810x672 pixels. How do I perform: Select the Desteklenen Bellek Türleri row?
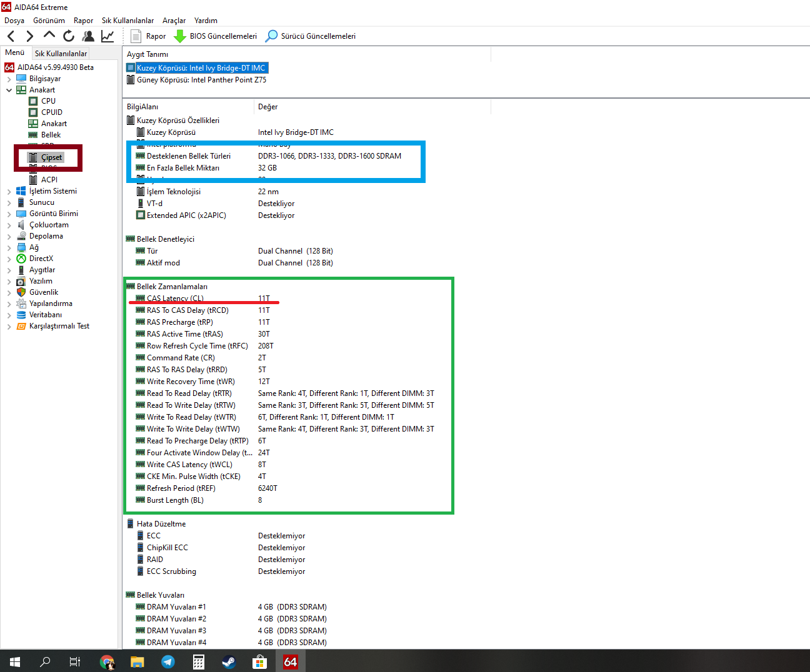tap(269, 156)
